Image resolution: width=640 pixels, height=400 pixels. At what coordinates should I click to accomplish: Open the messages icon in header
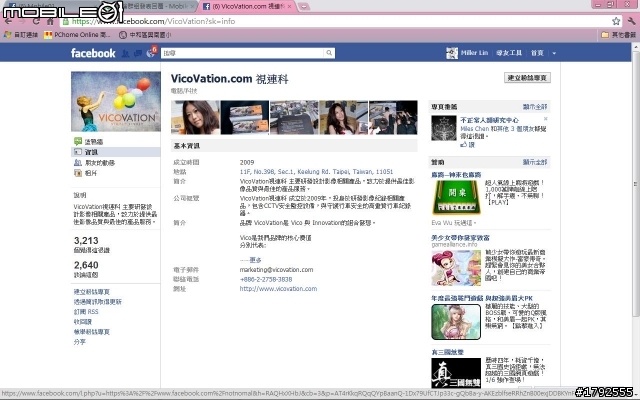(x=138, y=53)
